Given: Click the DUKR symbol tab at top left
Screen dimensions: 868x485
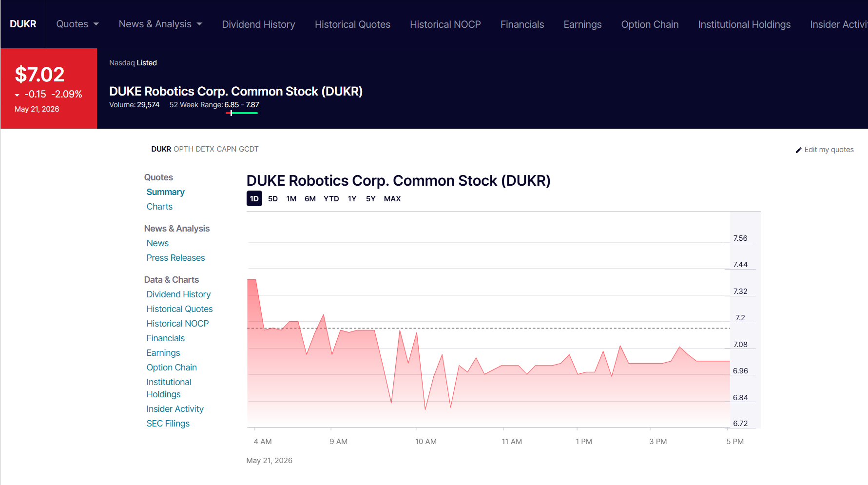Looking at the screenshot, I should (23, 24).
